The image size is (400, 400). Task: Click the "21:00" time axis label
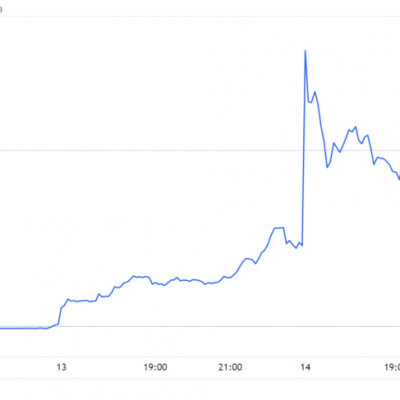click(x=230, y=367)
